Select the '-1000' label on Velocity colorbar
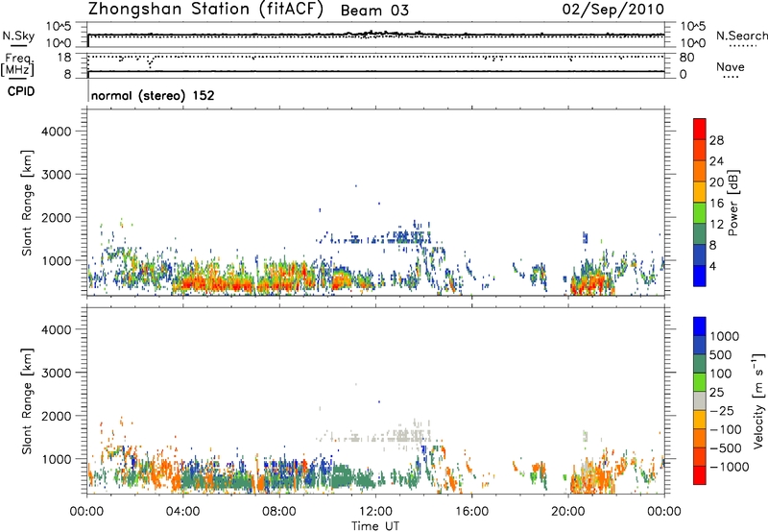The height and width of the screenshot is (532, 768). pyautogui.click(x=729, y=467)
